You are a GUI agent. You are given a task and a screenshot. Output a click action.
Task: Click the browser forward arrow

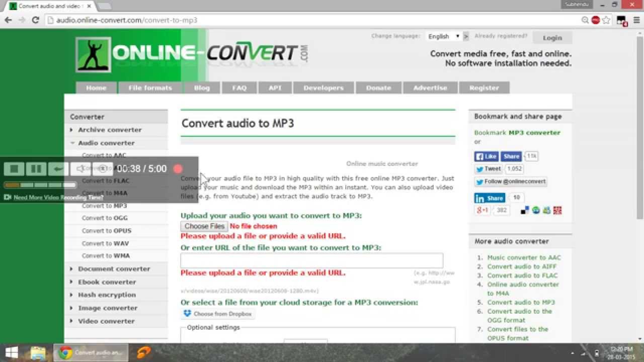point(22,20)
